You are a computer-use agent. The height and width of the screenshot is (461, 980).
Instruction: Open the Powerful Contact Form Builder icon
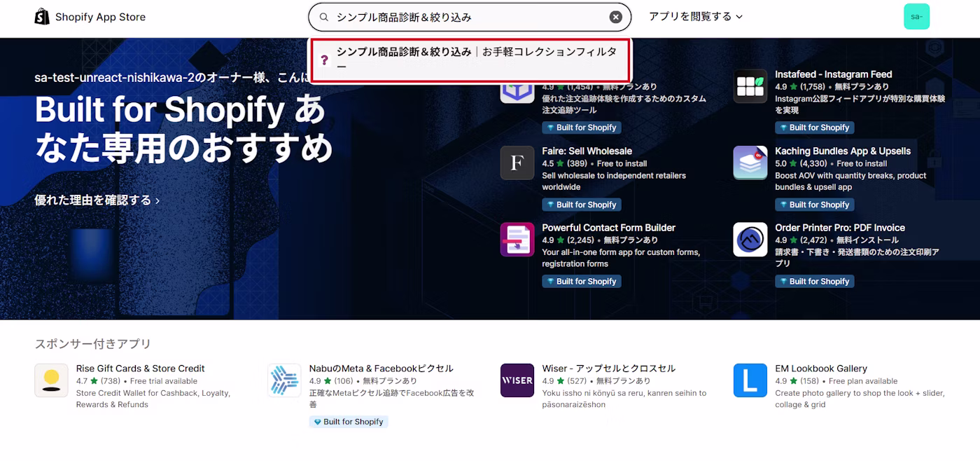[x=517, y=240]
